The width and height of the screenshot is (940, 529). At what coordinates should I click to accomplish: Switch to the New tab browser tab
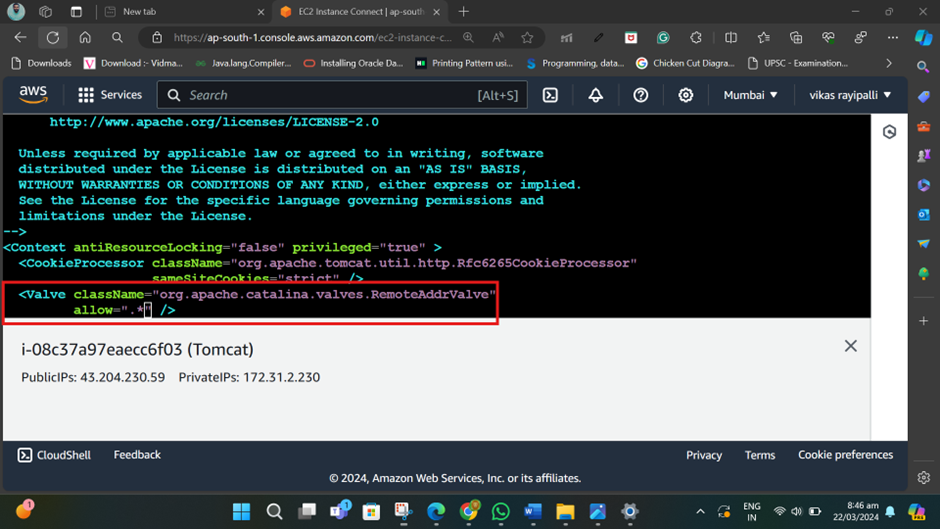[x=183, y=11]
